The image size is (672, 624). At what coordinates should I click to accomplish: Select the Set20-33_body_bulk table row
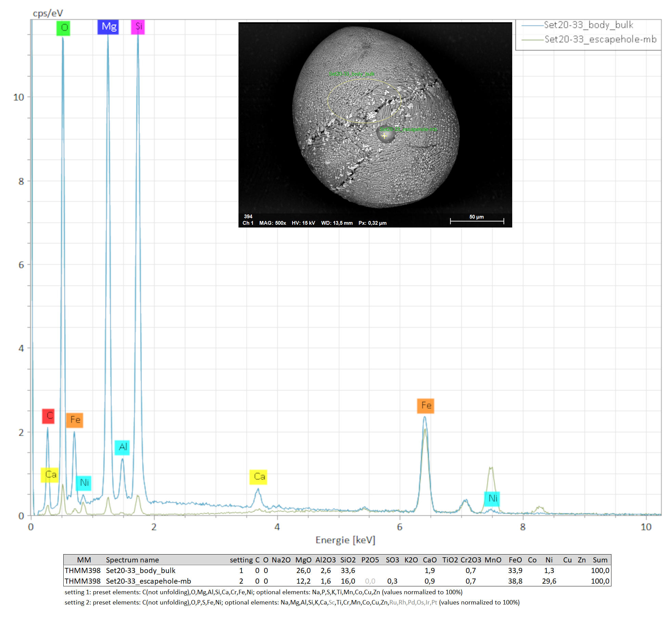(140, 570)
